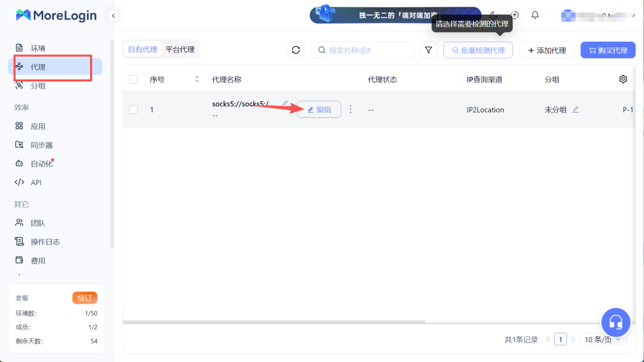Click the 续订 renewal button
Image resolution: width=644 pixels, height=362 pixels.
(85, 298)
